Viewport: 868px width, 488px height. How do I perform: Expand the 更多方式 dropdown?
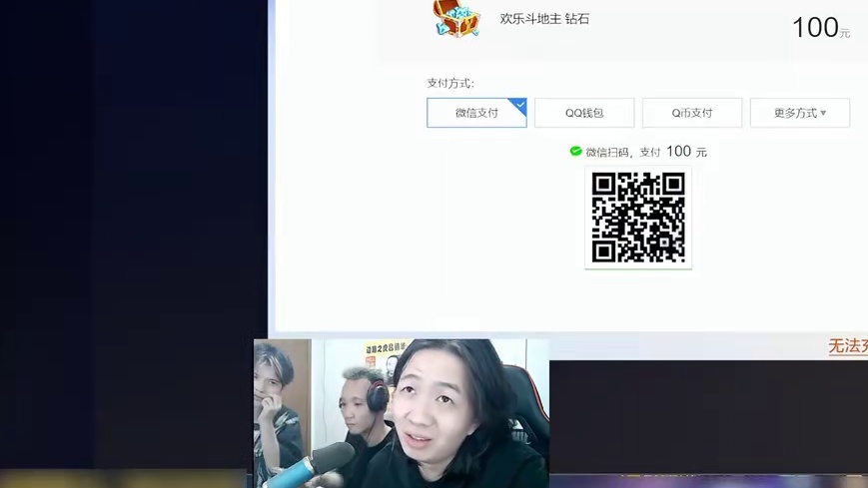[x=800, y=113]
